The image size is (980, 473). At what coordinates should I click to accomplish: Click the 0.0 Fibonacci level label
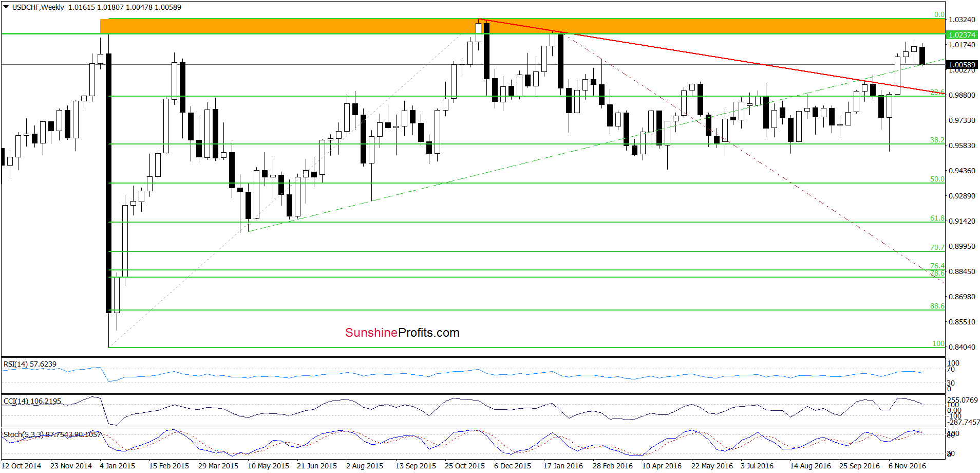939,14
